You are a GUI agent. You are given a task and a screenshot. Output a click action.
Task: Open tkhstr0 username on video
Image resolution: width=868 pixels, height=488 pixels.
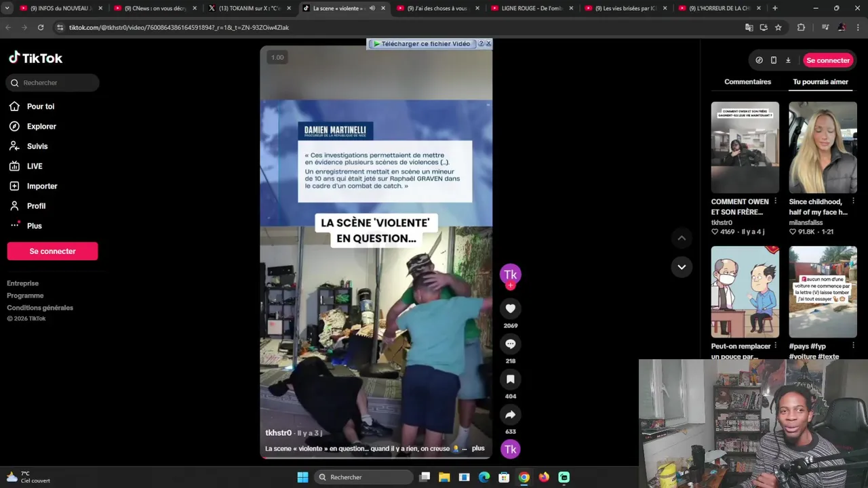point(279,432)
